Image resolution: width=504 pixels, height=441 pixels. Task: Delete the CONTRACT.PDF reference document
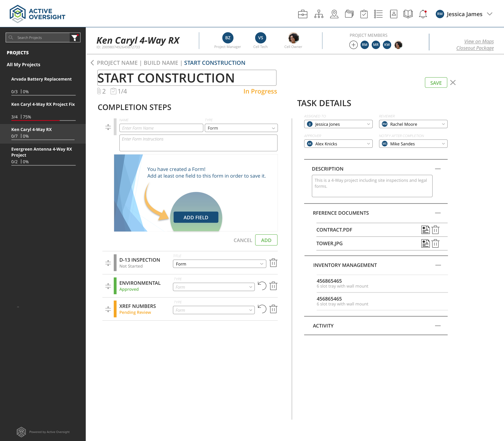[435, 230]
